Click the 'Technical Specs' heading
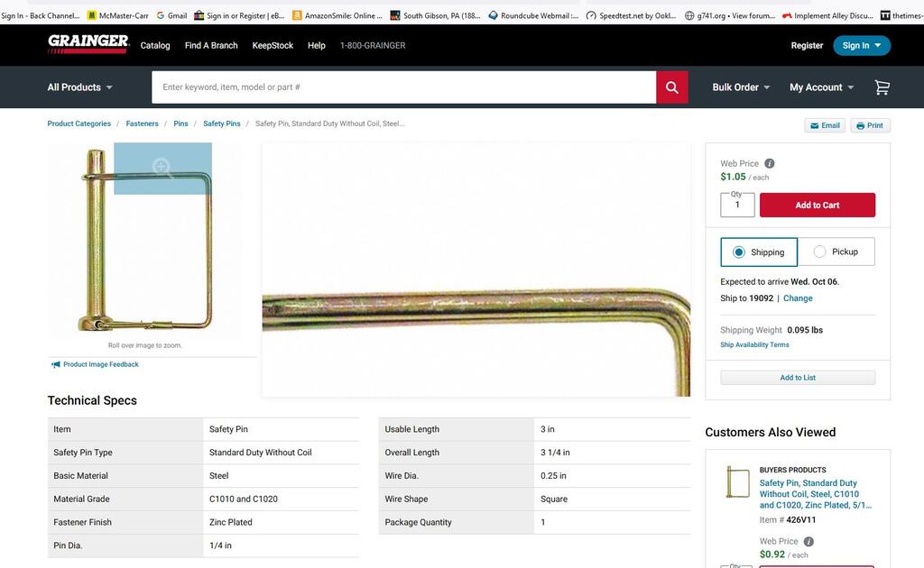 tap(92, 400)
